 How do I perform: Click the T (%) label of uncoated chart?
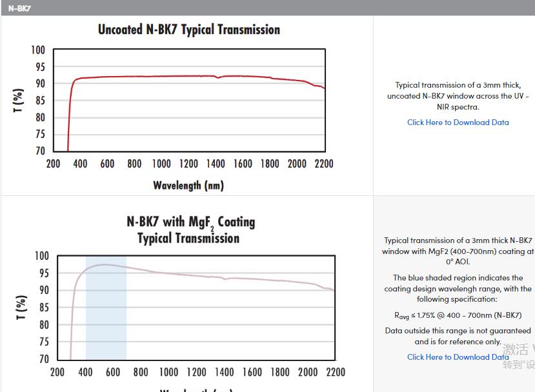point(19,101)
